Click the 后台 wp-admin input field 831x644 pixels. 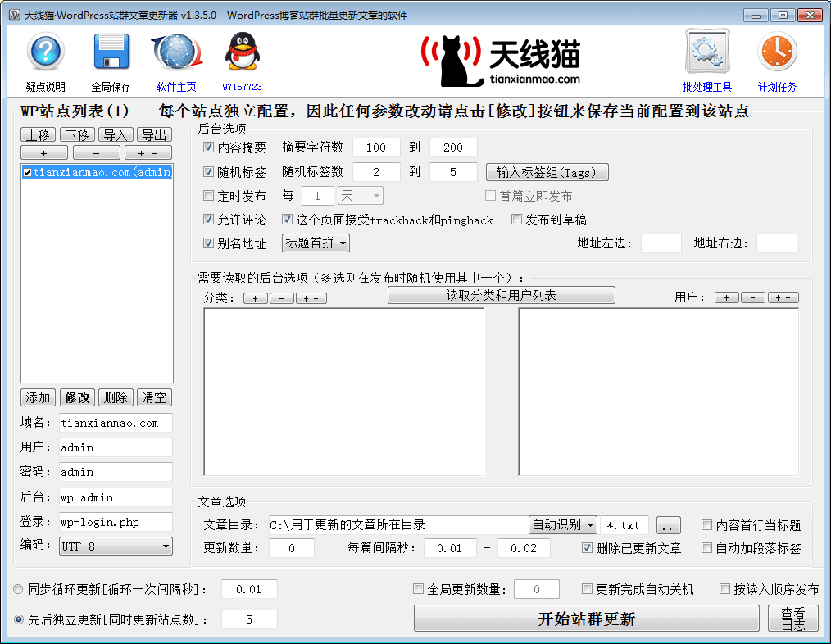116,497
